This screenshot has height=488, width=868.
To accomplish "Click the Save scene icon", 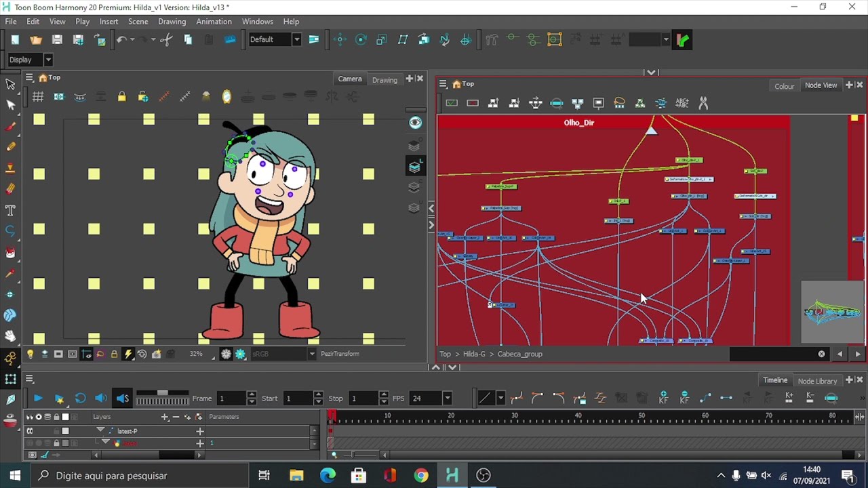I will (57, 40).
